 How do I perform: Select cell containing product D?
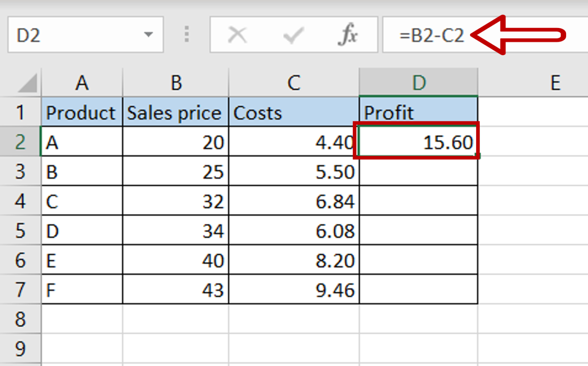pyautogui.click(x=82, y=230)
